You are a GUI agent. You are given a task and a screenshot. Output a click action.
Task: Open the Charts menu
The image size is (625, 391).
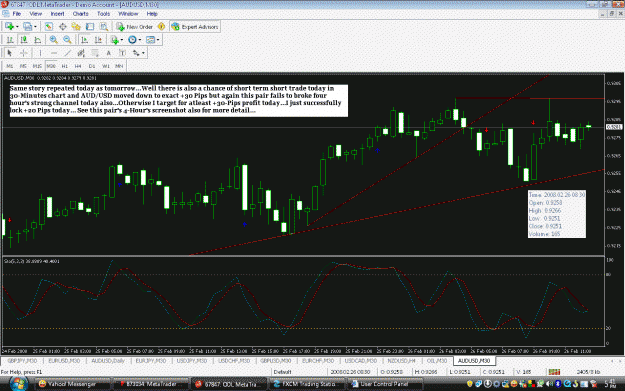(x=81, y=14)
